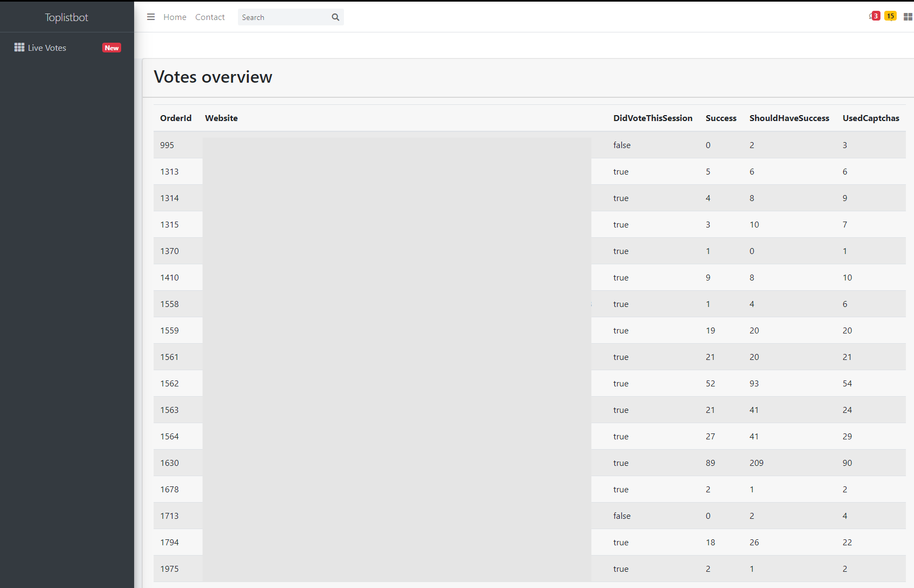Select order ID 1559 cell

(169, 331)
